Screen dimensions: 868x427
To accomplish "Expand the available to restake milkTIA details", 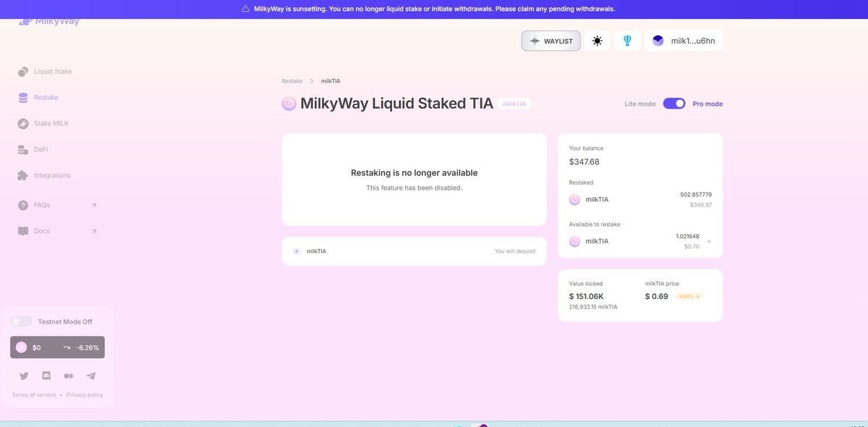I will click(708, 241).
